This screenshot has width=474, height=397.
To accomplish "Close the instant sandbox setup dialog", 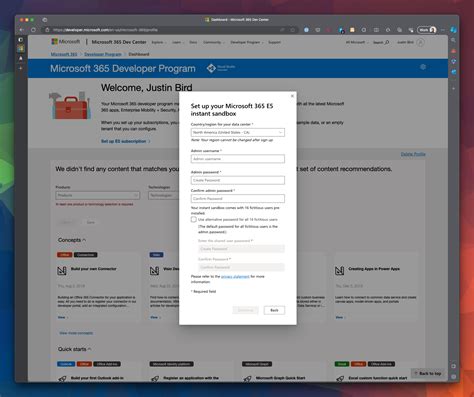I will click(292, 96).
